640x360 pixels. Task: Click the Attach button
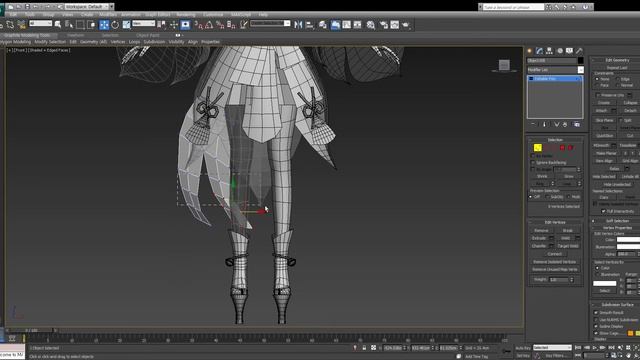601,111
